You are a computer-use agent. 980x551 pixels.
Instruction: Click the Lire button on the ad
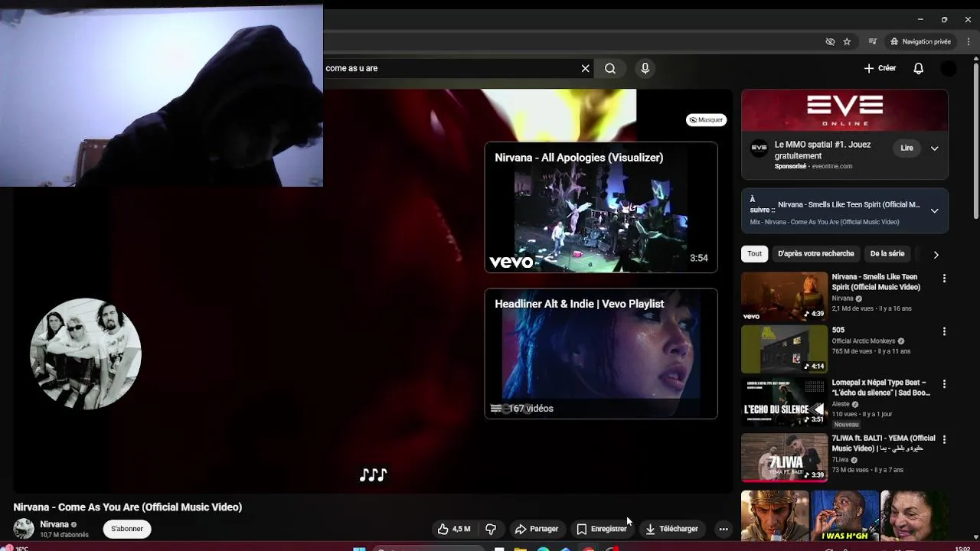point(906,148)
